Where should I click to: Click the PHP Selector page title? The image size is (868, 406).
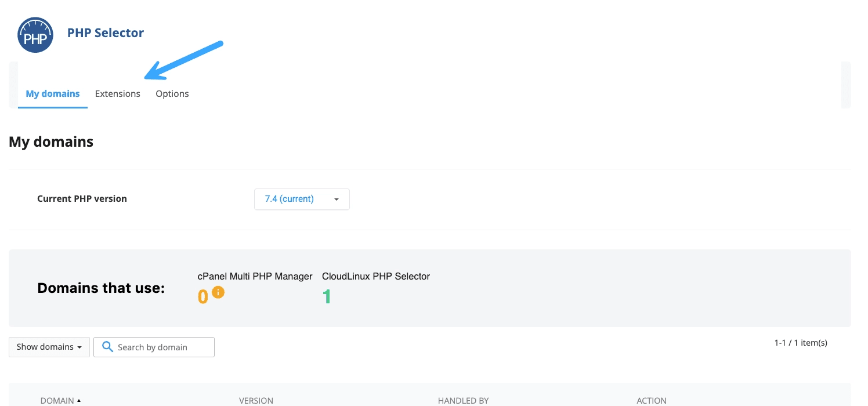point(106,33)
